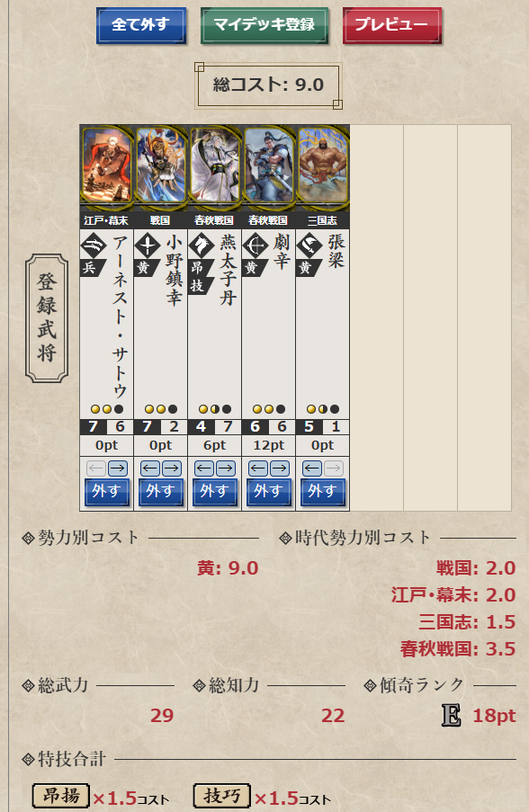Move 燕太子丹 card left with arrow
This screenshot has height=812, width=529.
[203, 468]
